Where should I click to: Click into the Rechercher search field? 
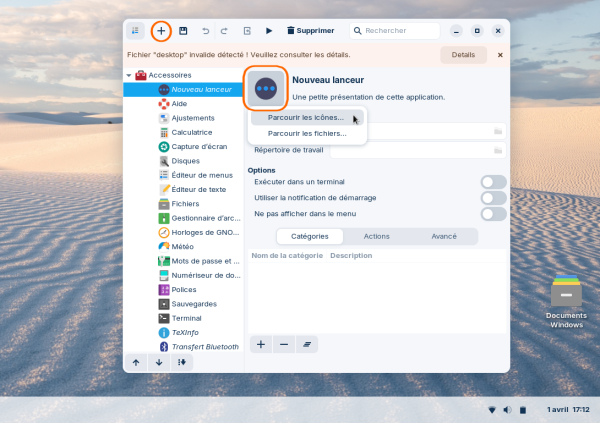pyautogui.click(x=395, y=31)
